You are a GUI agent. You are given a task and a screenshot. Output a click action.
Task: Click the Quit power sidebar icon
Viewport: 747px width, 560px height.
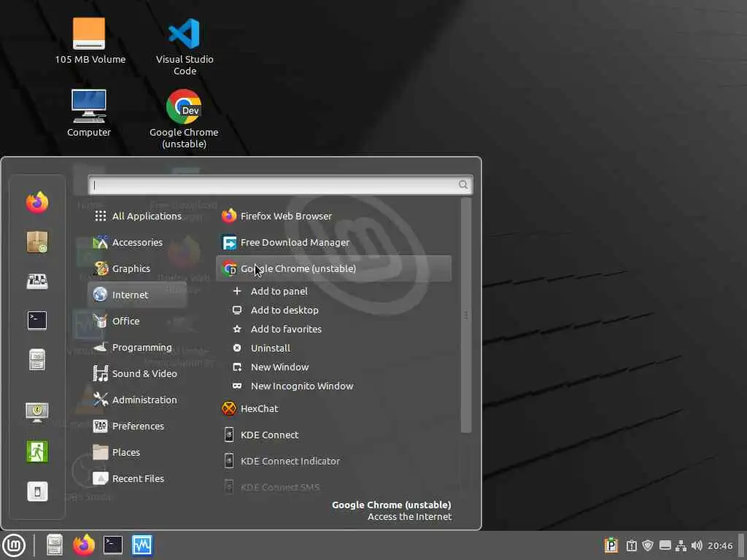37,491
